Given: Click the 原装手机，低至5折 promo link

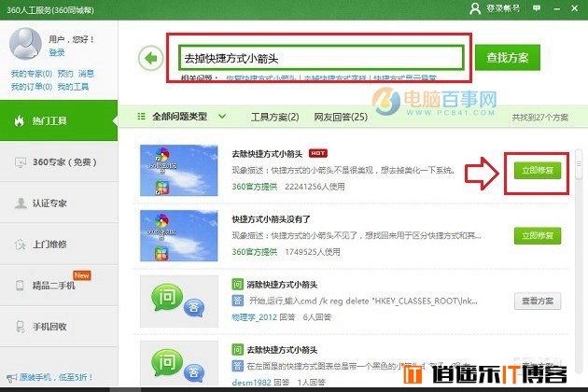Looking at the screenshot, I should tap(56, 377).
